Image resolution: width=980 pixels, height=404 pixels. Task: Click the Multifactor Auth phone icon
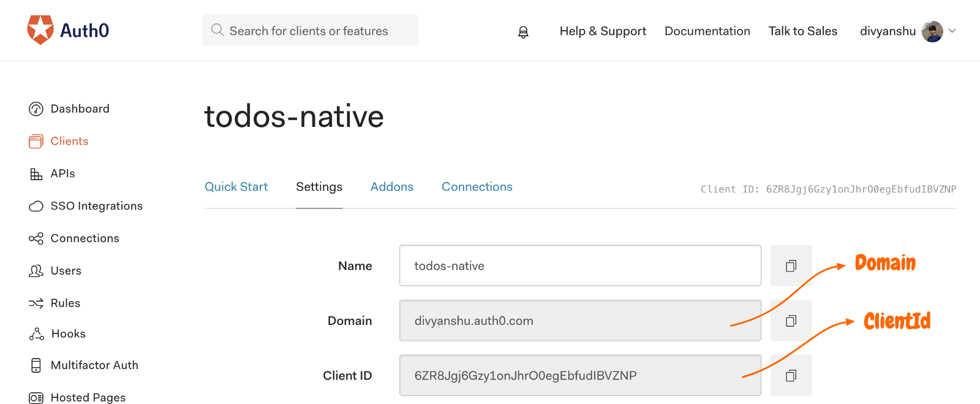tap(36, 365)
